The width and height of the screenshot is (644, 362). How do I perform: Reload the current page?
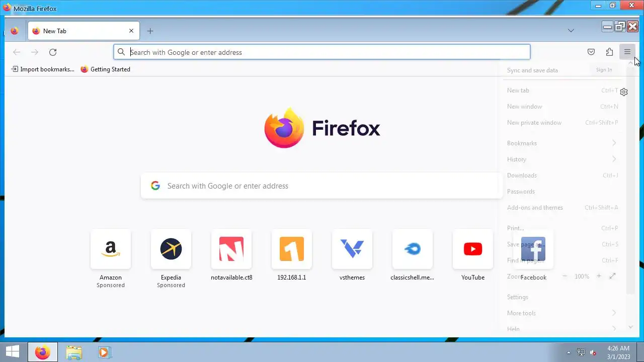[53, 52]
